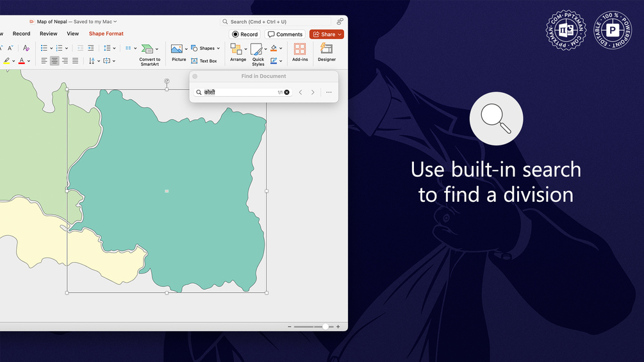Click the zoom slider handle
Image resolution: width=644 pixels, height=362 pixels.
point(326,327)
